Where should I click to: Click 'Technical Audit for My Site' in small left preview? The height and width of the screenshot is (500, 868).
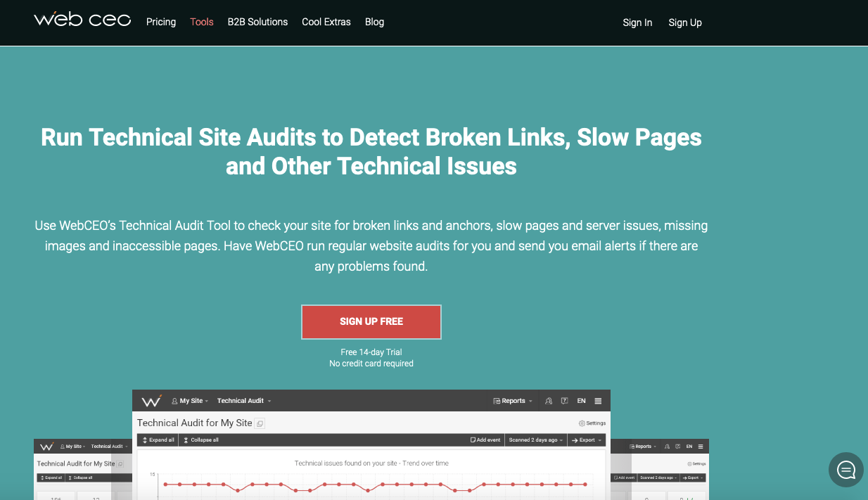[x=75, y=463]
